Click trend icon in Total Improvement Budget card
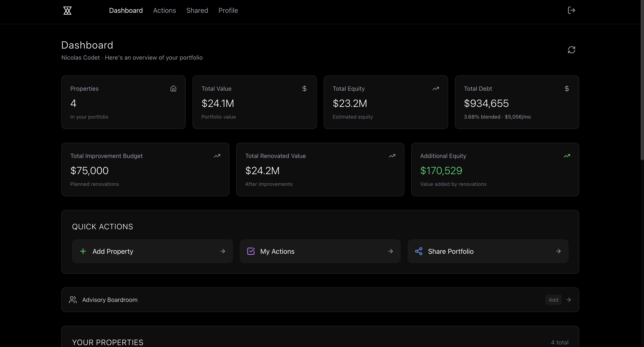Viewport: 644px width, 347px height. (x=217, y=156)
